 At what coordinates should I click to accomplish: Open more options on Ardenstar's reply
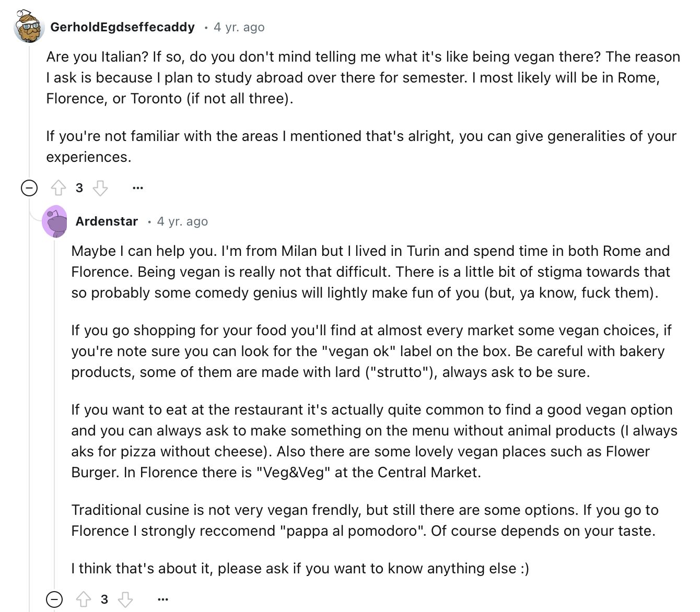(x=163, y=599)
